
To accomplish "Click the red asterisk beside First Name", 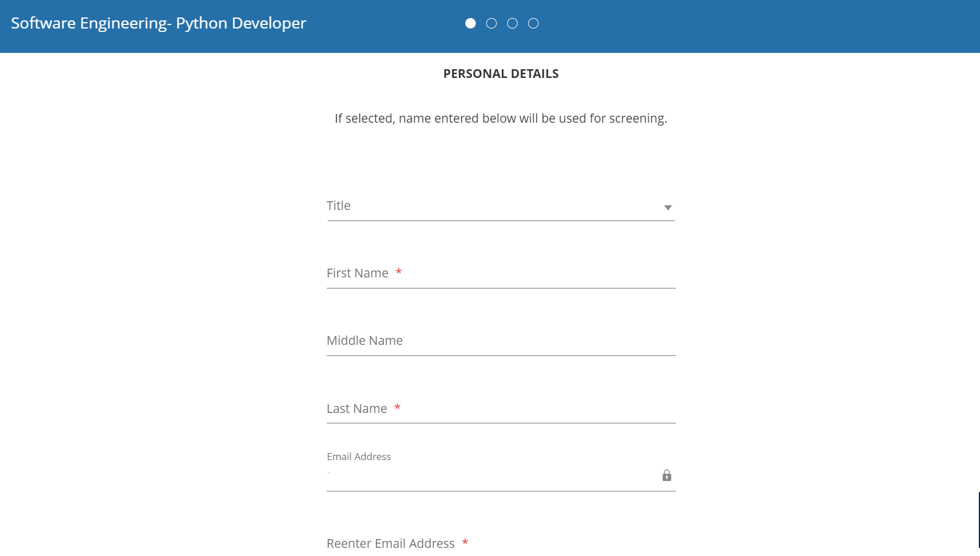I will (x=399, y=272).
